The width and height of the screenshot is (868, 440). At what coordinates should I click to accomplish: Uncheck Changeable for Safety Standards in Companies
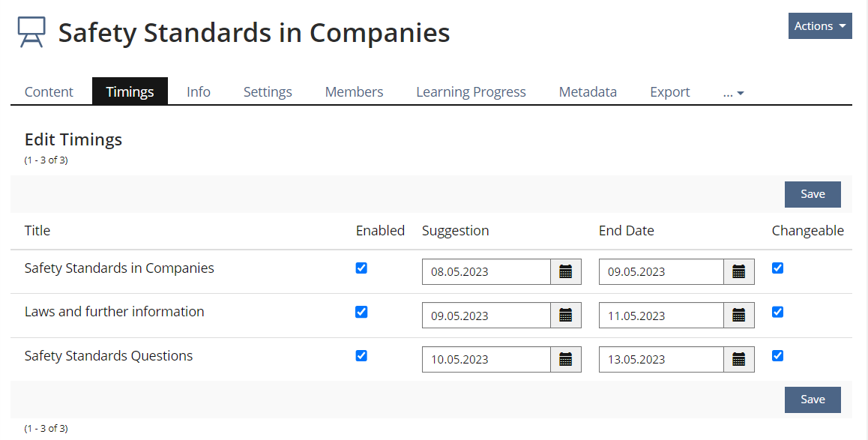coord(777,268)
